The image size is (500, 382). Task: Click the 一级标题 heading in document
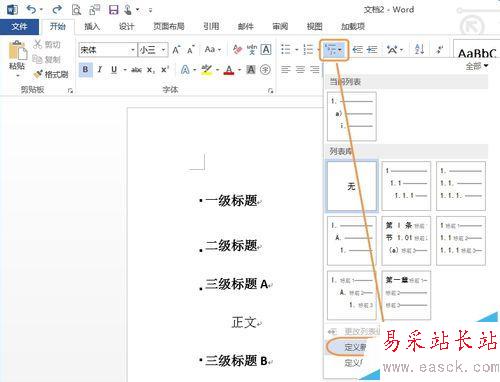click(231, 201)
